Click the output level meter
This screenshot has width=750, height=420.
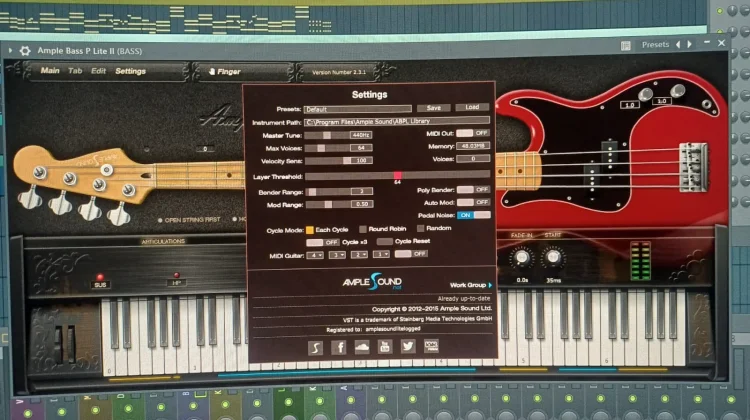pyautogui.click(x=640, y=261)
